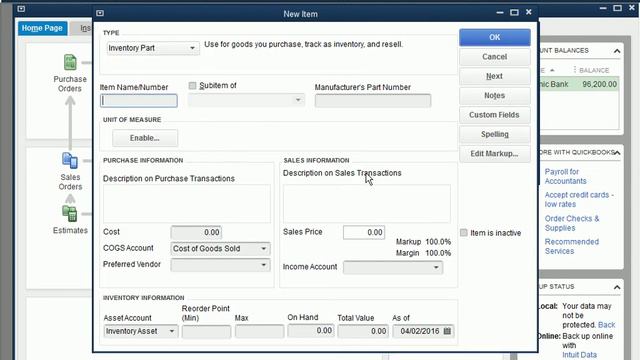Click the Back up local data link
The image size is (640, 360).
click(x=606, y=325)
